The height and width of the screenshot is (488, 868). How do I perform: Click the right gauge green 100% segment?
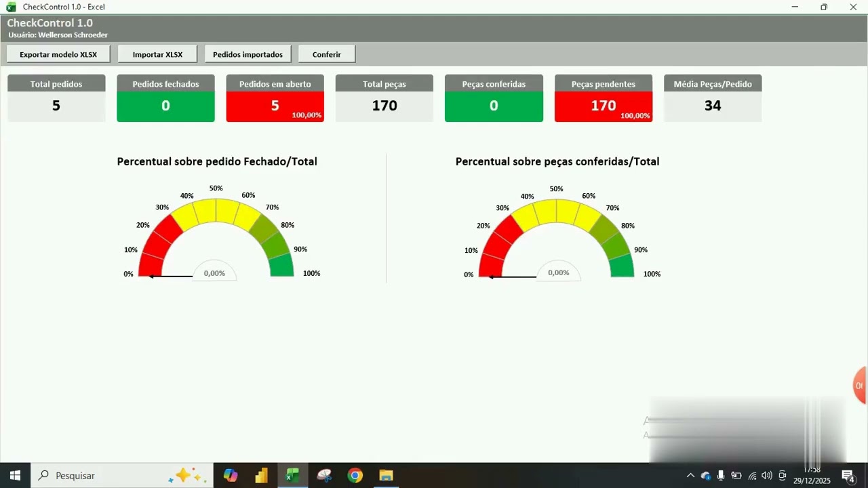point(622,266)
